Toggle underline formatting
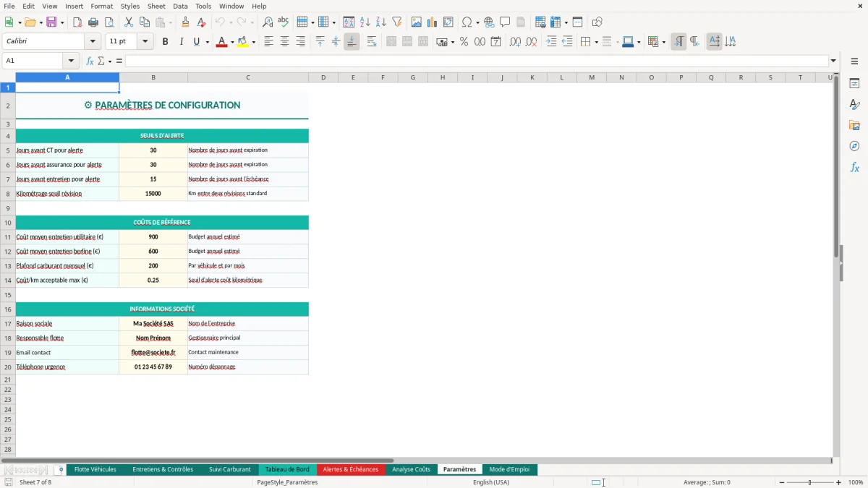 [x=196, y=42]
